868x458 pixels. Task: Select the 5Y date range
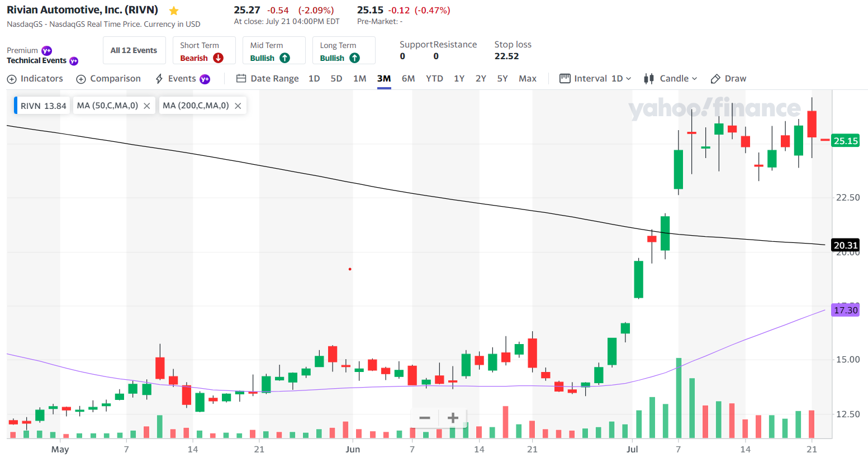click(x=502, y=79)
